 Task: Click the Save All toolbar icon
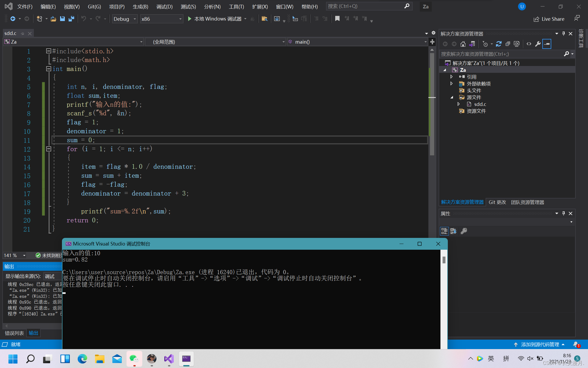71,19
